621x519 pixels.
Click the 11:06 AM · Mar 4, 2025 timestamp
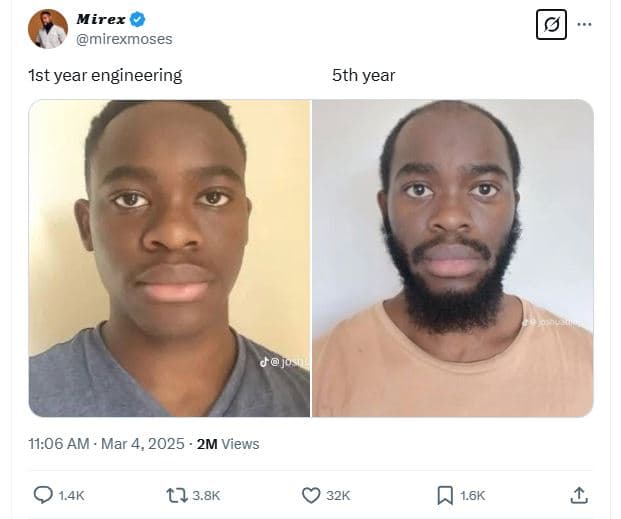coord(106,444)
